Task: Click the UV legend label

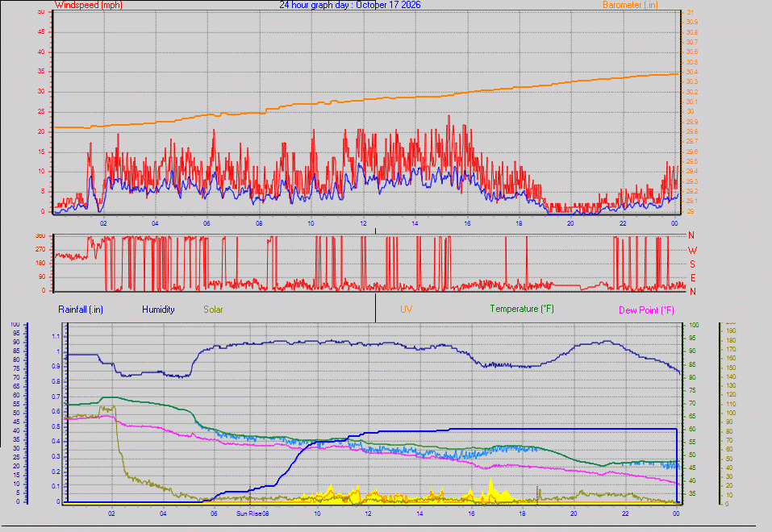Action: (407, 309)
